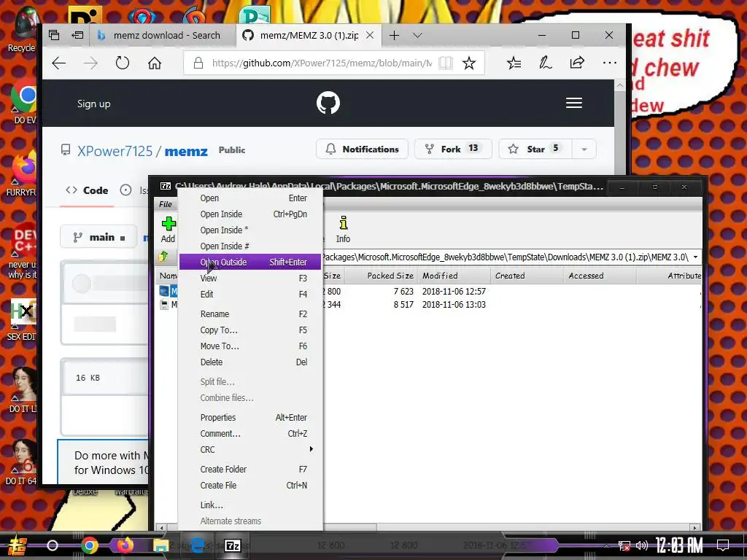Select Open Inside # entry

click(x=251, y=246)
